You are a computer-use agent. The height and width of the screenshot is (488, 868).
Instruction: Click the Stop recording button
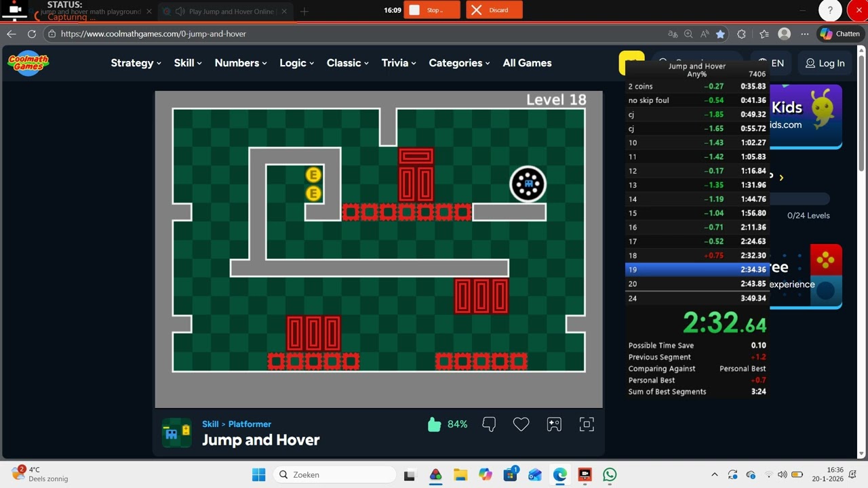pos(432,10)
